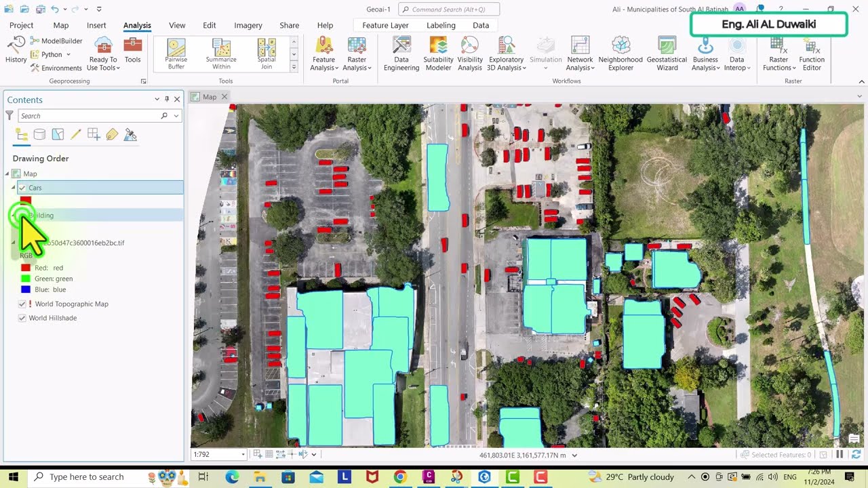Click the Cars layer red symbol swatch
The width and height of the screenshot is (868, 488).
(26, 200)
